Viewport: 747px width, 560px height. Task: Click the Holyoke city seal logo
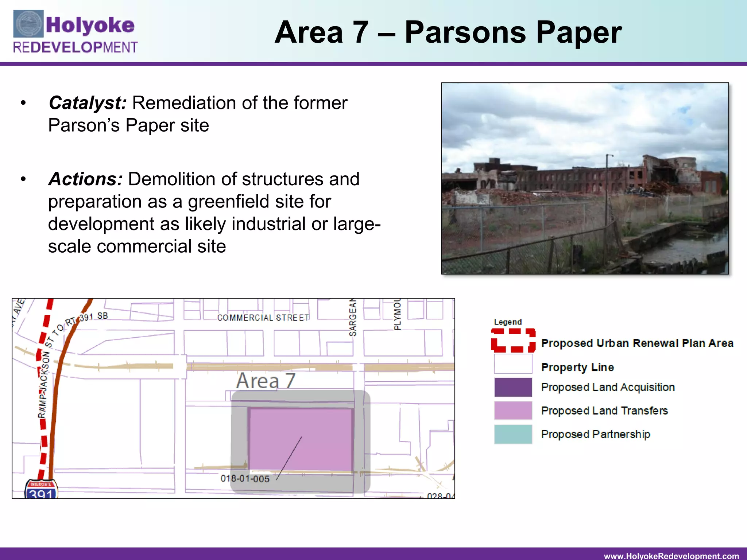(28, 24)
